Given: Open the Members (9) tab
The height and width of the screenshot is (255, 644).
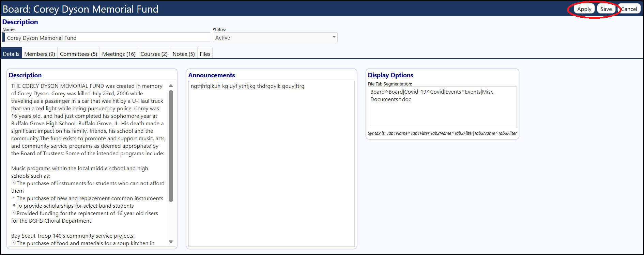Looking at the screenshot, I should (x=40, y=54).
